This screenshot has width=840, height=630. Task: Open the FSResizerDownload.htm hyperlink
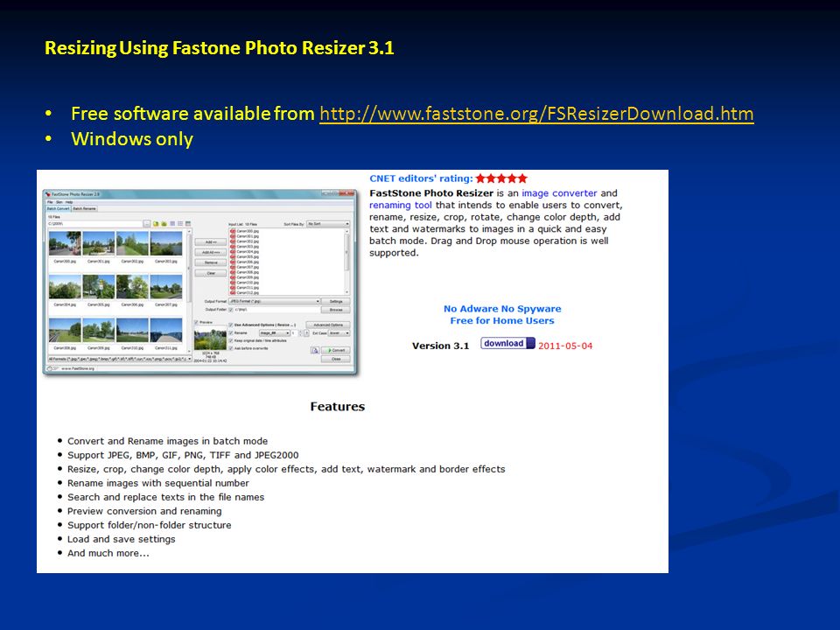click(x=536, y=114)
